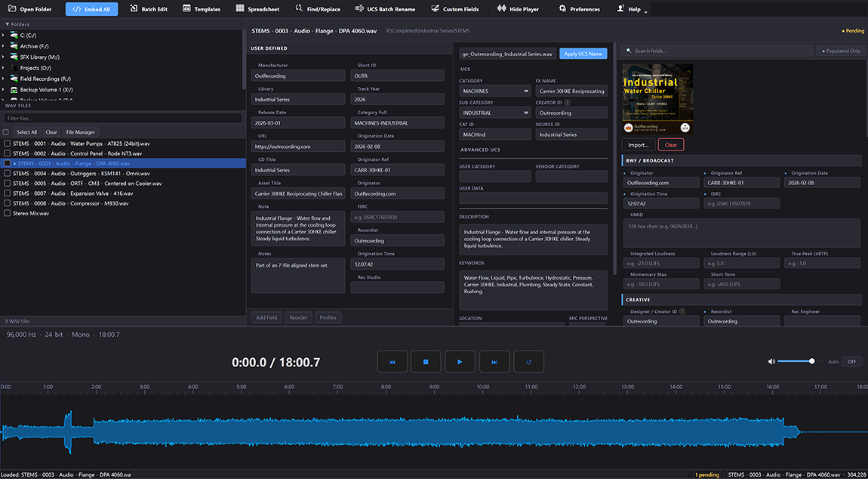The image size is (868, 479).
Task: Stop audio playback
Action: coord(426,361)
